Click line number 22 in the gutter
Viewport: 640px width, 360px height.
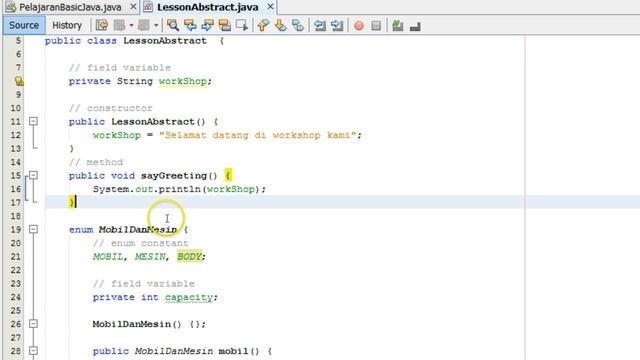pyautogui.click(x=16, y=270)
